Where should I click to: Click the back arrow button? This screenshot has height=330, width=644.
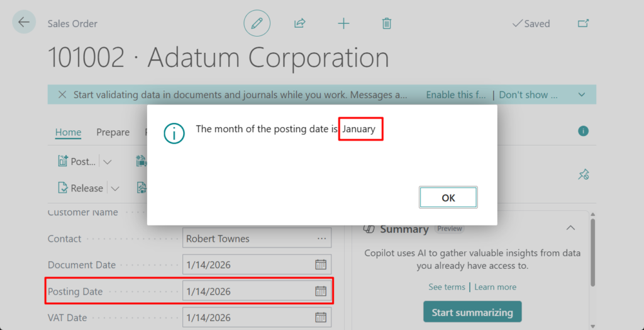coord(24,23)
